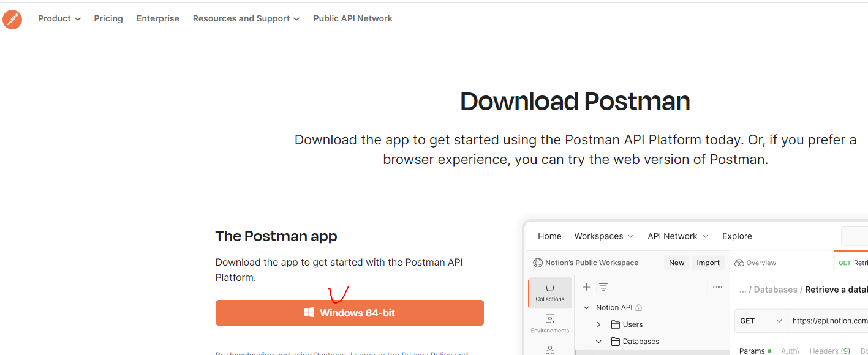Click the globe icon beside Notion's Public Workspace

click(x=538, y=263)
